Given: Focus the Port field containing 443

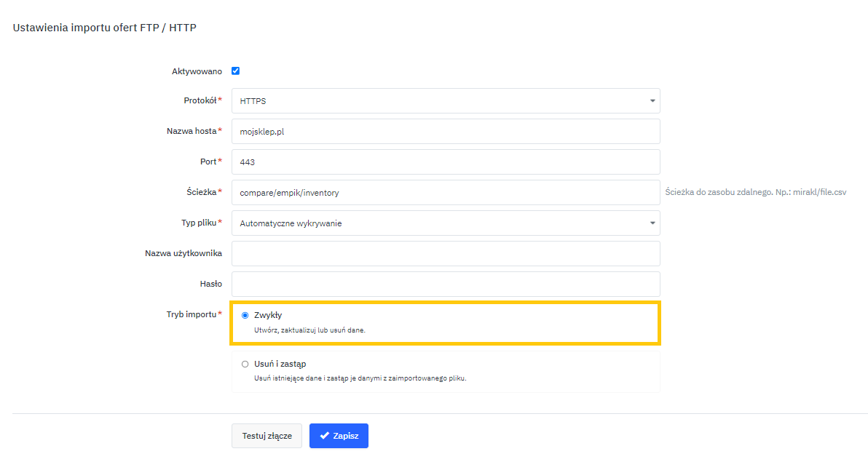Looking at the screenshot, I should [x=445, y=162].
